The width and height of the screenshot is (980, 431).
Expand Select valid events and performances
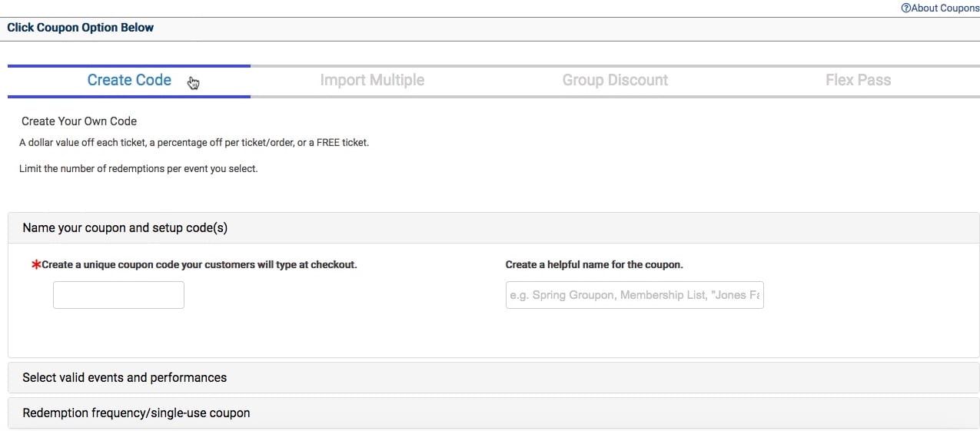pyautogui.click(x=493, y=378)
